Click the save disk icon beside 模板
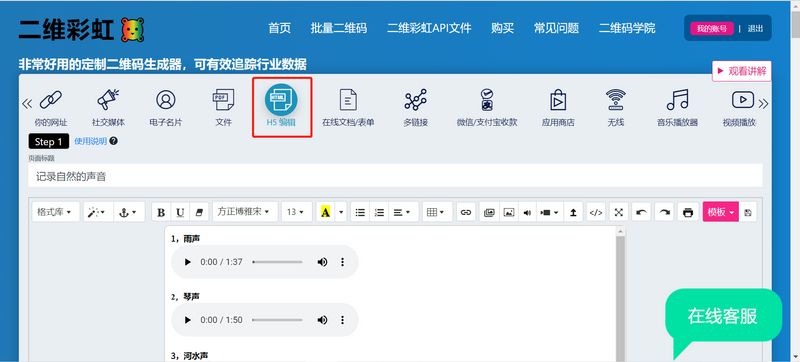 point(748,212)
